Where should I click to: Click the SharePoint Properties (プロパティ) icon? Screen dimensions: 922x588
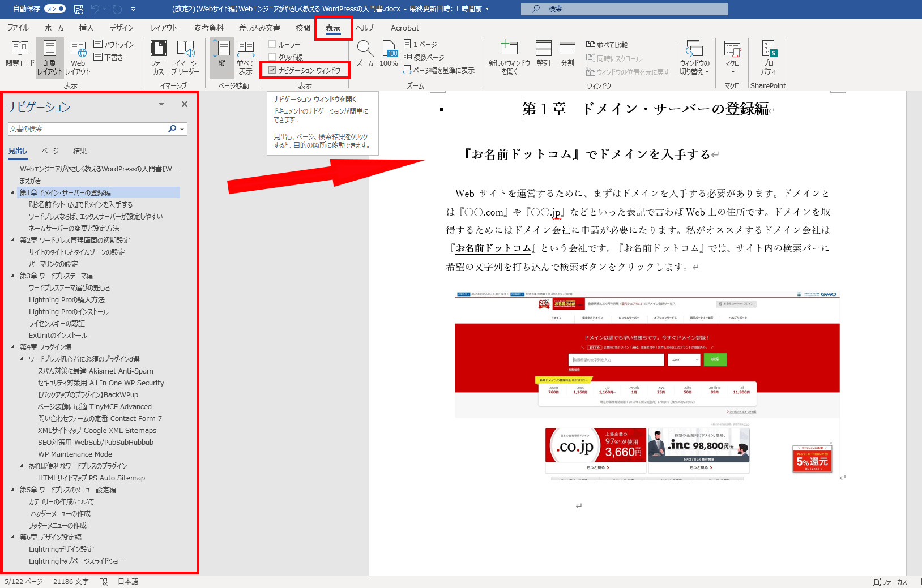(x=769, y=57)
